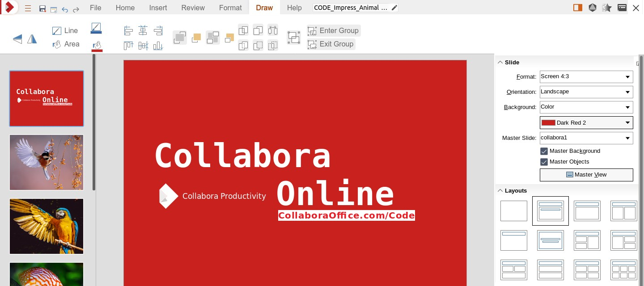This screenshot has width=644, height=286.
Task: Open the Format dropdown showing Screen 4:3
Action: 586,76
